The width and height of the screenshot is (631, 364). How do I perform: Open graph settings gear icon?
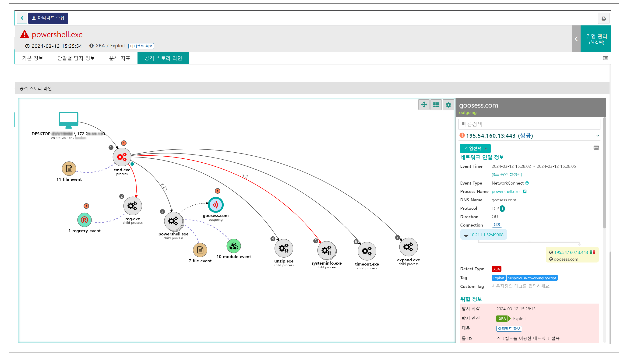point(448,105)
